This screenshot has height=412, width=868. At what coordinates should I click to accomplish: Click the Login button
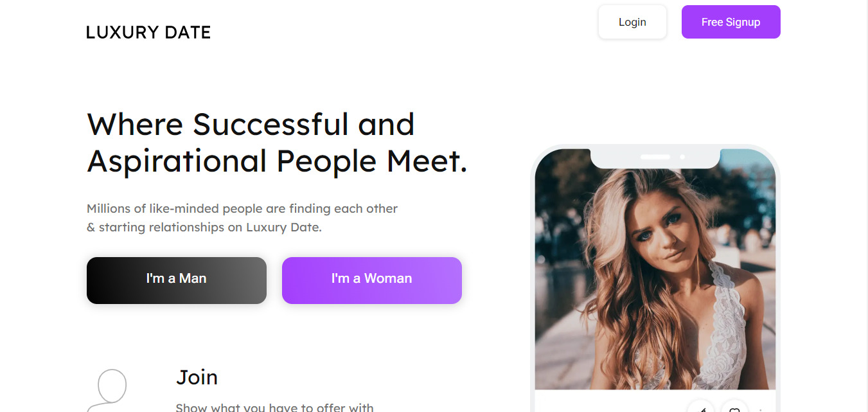632,22
